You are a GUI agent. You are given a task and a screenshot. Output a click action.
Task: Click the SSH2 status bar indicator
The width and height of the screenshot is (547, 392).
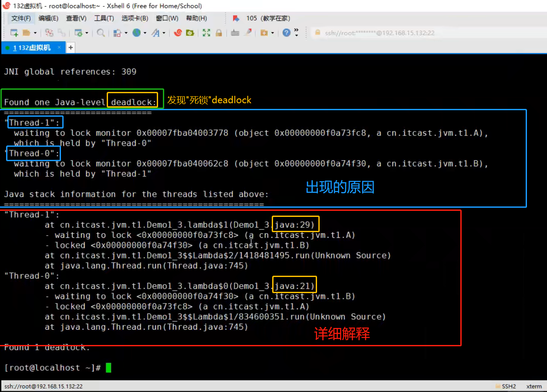(506, 386)
